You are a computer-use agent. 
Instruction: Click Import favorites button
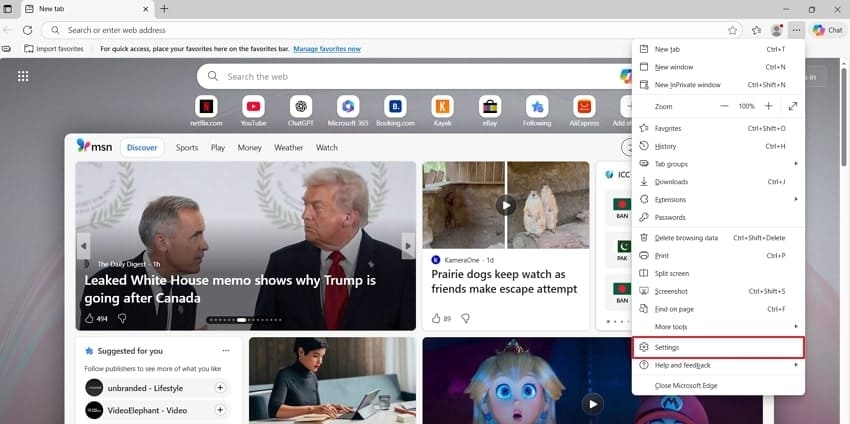(x=54, y=49)
